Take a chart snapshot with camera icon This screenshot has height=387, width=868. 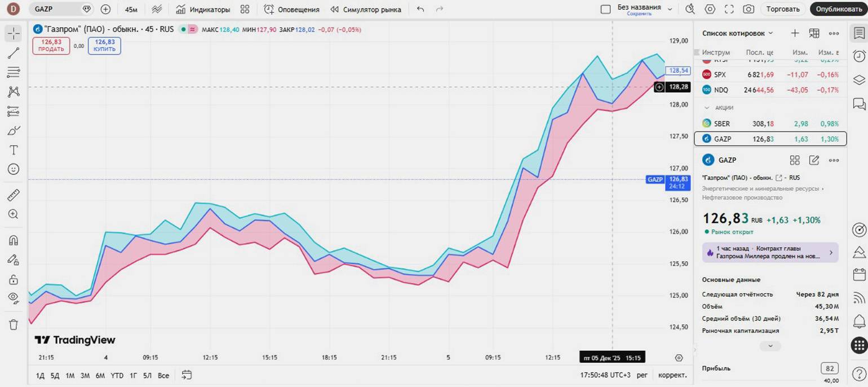pos(748,9)
